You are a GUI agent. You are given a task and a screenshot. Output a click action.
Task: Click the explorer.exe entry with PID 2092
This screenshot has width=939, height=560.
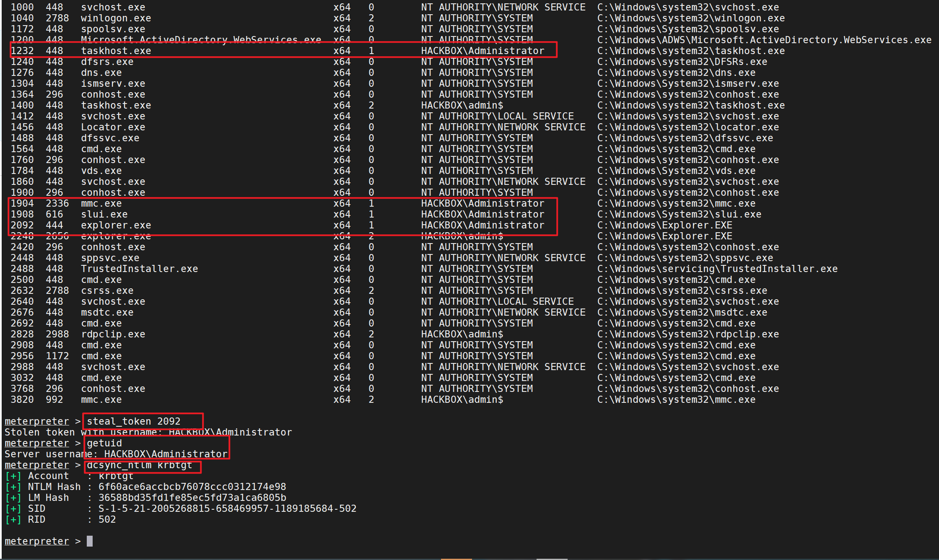click(116, 225)
